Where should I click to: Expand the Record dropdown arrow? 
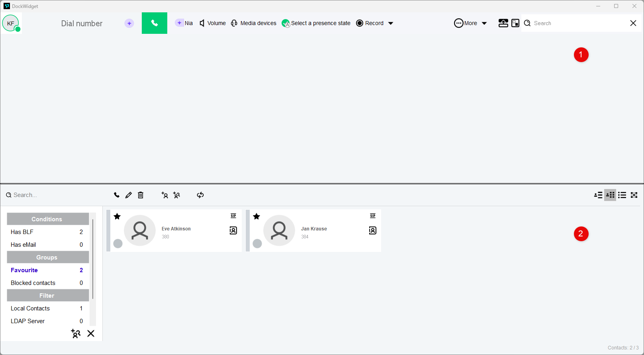[391, 23]
